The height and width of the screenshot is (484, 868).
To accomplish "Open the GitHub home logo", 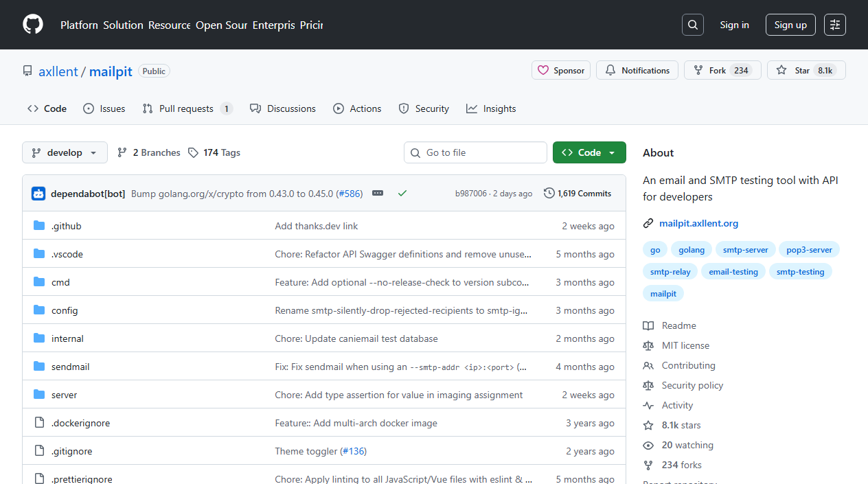I will [33, 25].
